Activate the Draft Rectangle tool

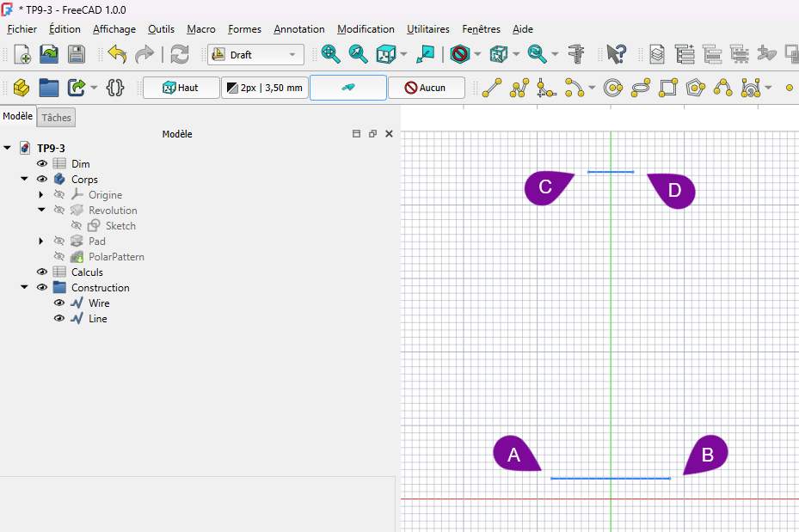tap(668, 88)
